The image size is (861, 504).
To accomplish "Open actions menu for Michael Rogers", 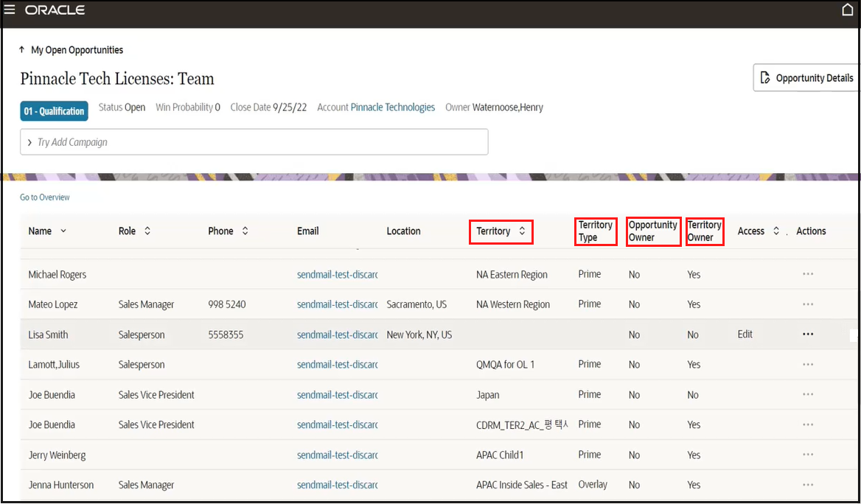I will [x=808, y=274].
